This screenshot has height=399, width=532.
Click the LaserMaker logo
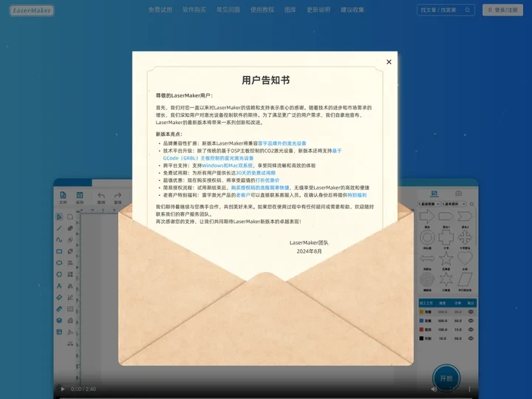point(32,10)
